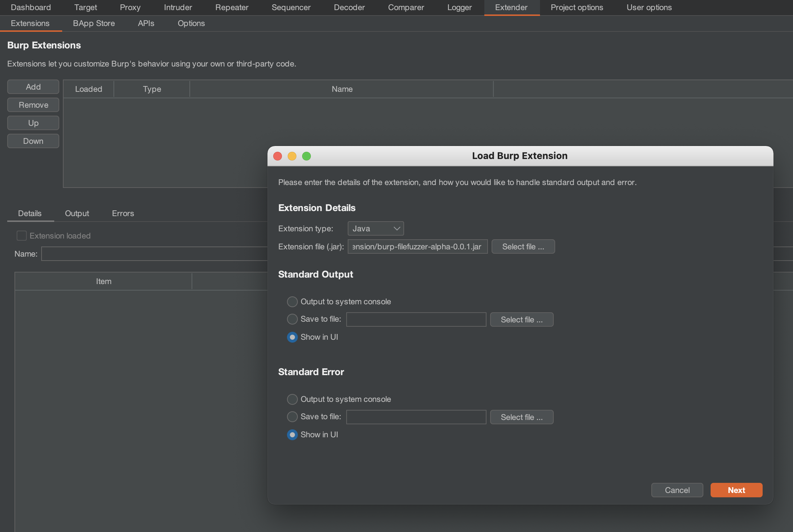
Task: Select the Details tab
Action: 30,213
